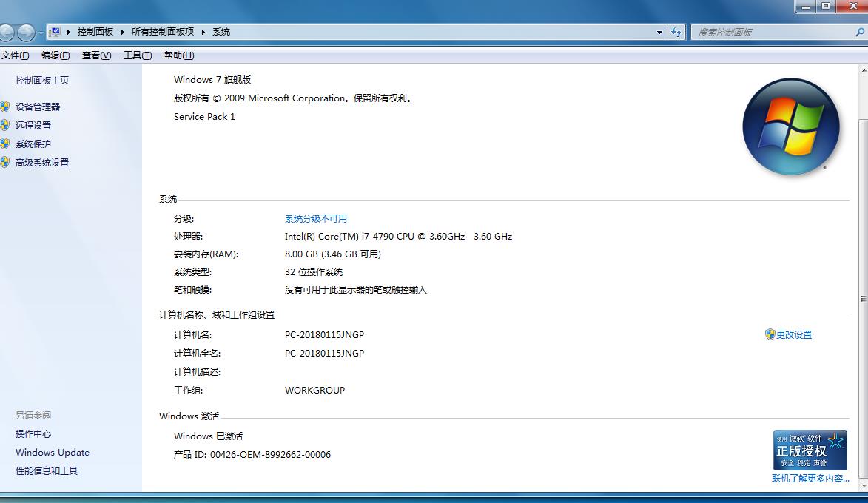Click the shield icon next to 系统保护
The height and width of the screenshot is (503, 868).
click(5, 144)
